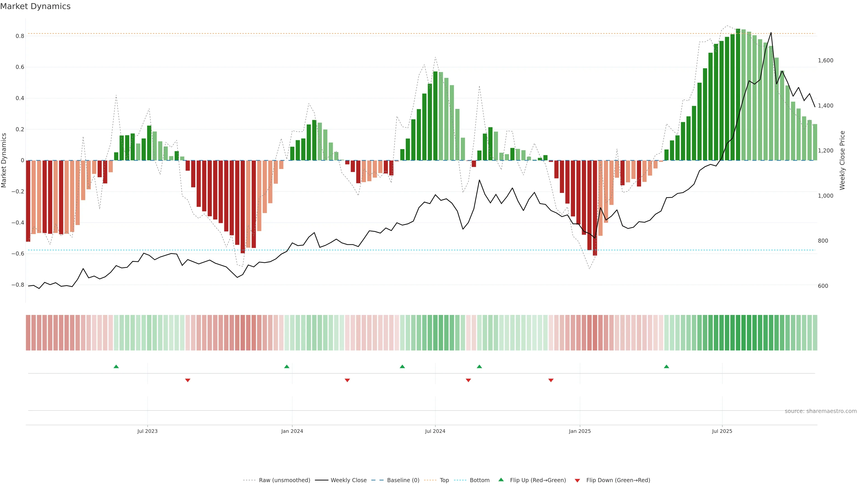Click the first green flip-up triangle marker

coord(116,366)
